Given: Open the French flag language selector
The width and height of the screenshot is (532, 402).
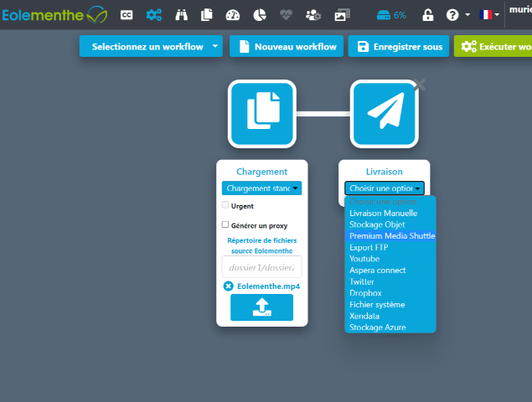Looking at the screenshot, I should (x=489, y=15).
